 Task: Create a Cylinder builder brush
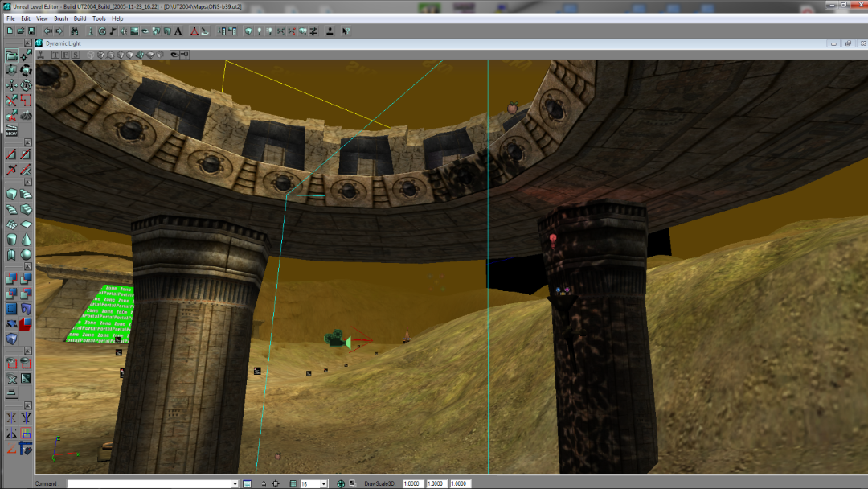(x=12, y=240)
